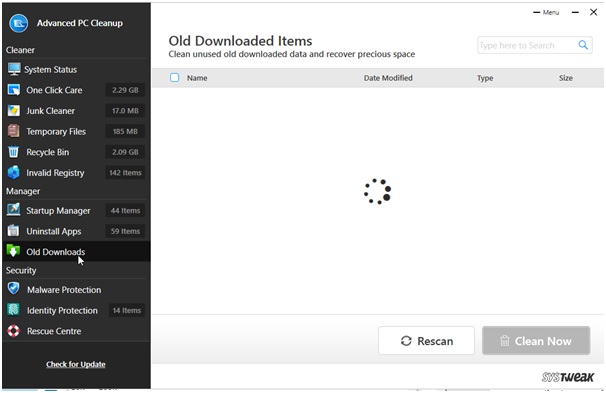Click the Junk Cleaner icon
606x393 pixels.
(14, 111)
